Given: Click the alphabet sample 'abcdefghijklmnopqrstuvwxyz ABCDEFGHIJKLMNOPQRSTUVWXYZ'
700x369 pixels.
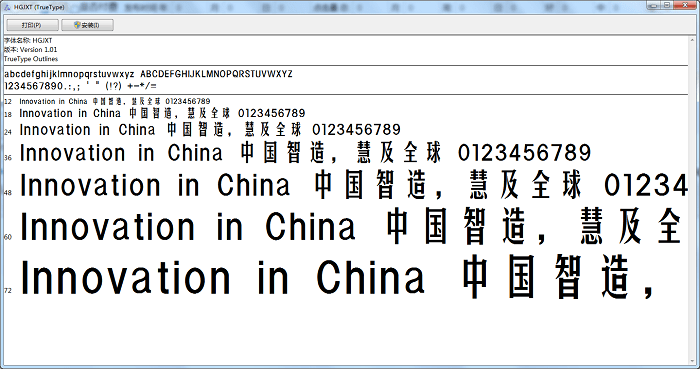Looking at the screenshot, I should coord(148,74).
